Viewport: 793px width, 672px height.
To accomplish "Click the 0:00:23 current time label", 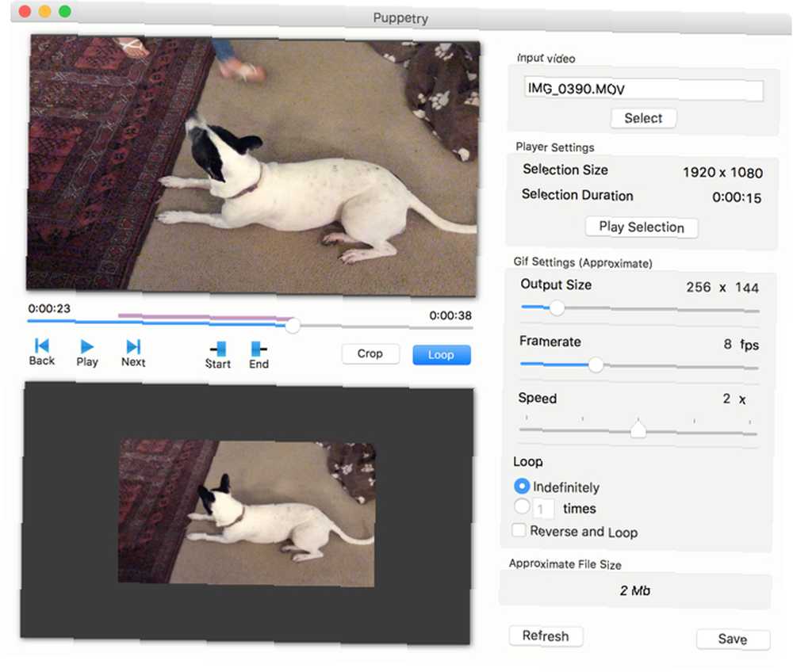I will click(49, 308).
